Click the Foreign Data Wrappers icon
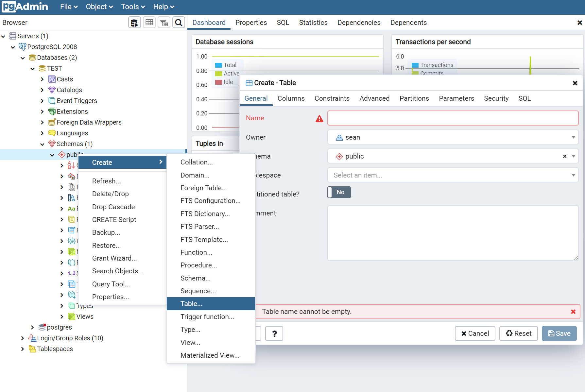 [52, 122]
